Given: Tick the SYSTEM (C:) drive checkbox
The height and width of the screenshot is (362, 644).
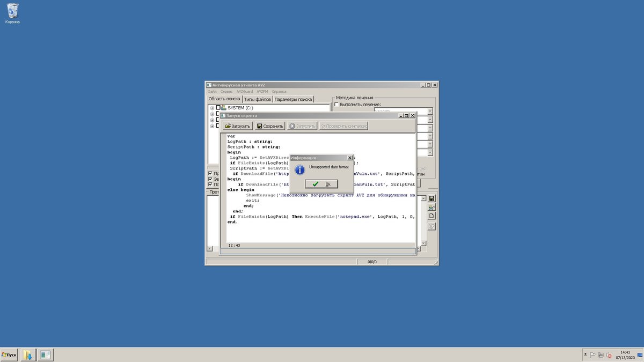Looking at the screenshot, I should 218,108.
